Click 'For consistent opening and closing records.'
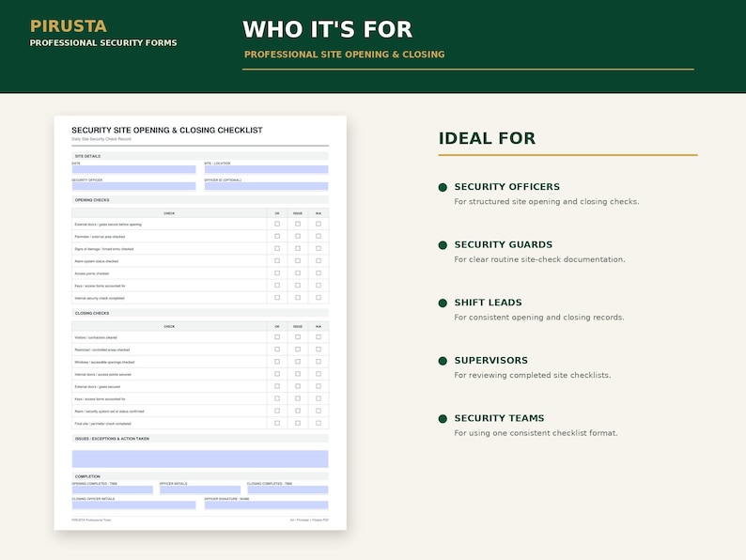The image size is (746, 560). pyautogui.click(x=539, y=318)
